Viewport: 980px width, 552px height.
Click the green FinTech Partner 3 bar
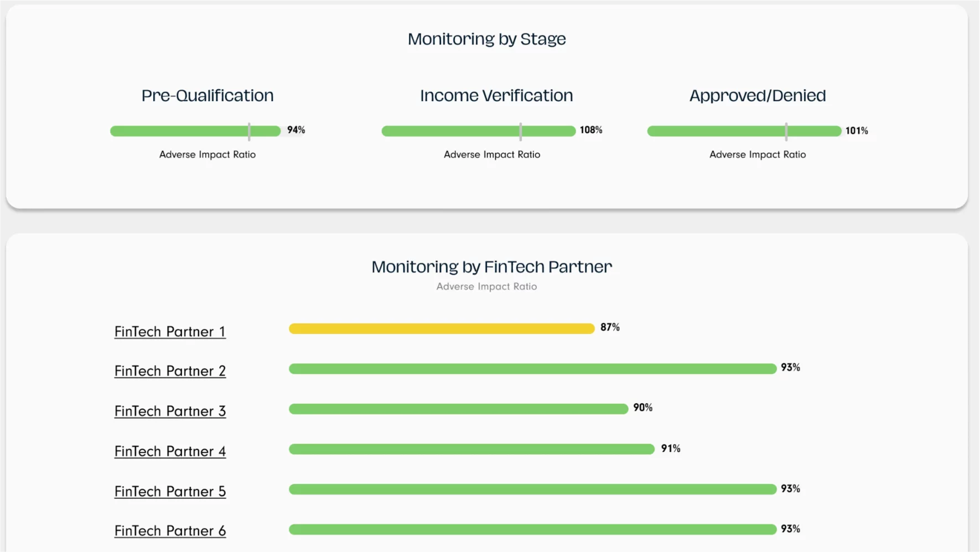coord(459,409)
